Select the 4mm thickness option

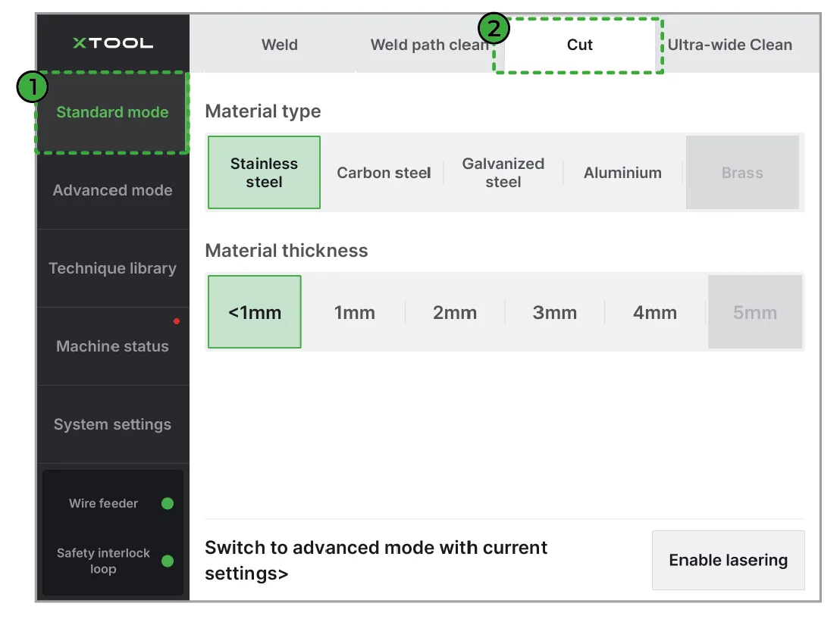point(655,312)
